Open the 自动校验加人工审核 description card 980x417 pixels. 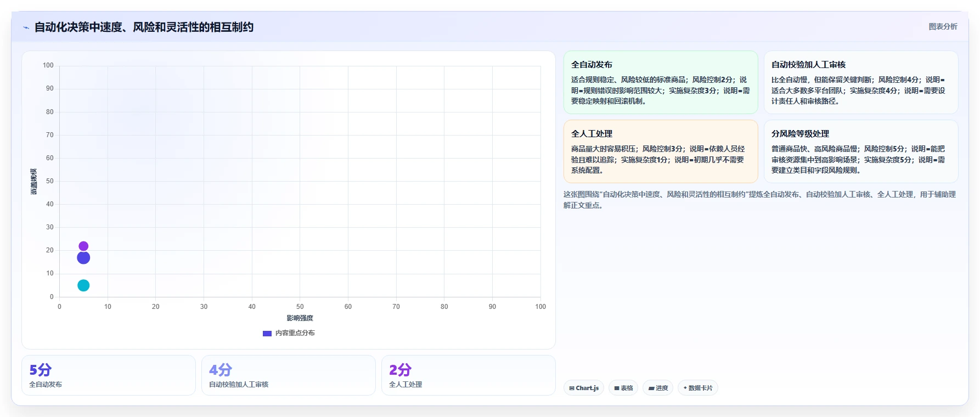pyautogui.click(x=861, y=82)
